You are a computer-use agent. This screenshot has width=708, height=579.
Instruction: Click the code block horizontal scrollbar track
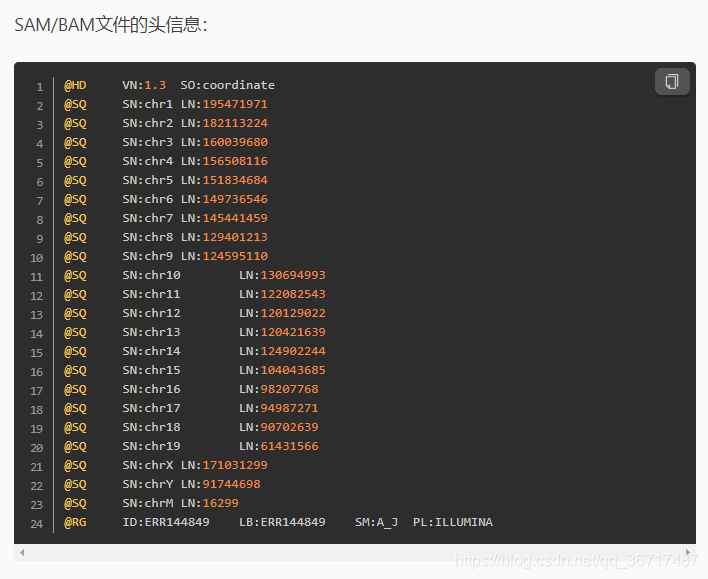[x=354, y=552]
